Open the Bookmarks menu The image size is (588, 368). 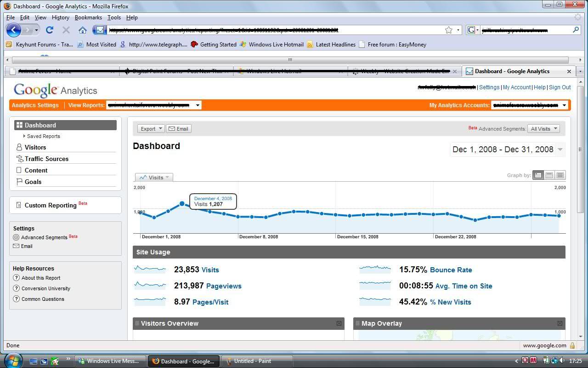[88, 17]
